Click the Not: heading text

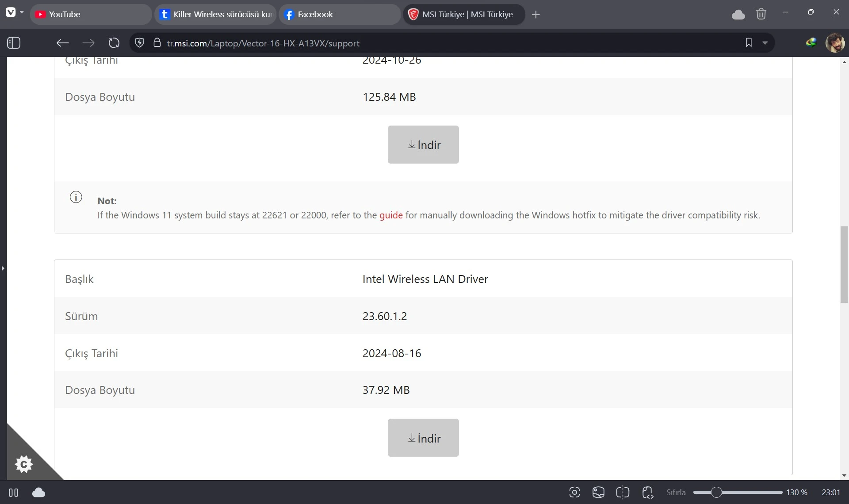pos(107,201)
